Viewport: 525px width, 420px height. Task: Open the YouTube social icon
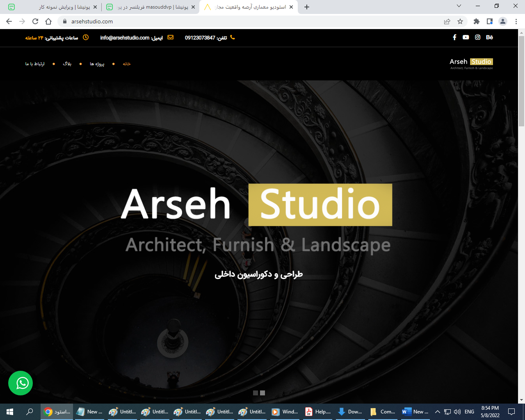[466, 37]
